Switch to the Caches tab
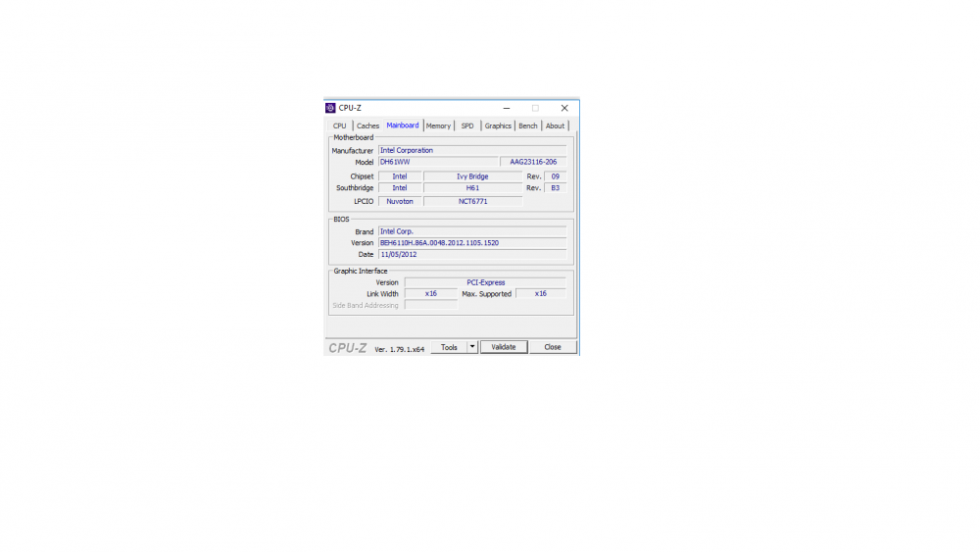The height and width of the screenshot is (552, 980). click(x=367, y=125)
